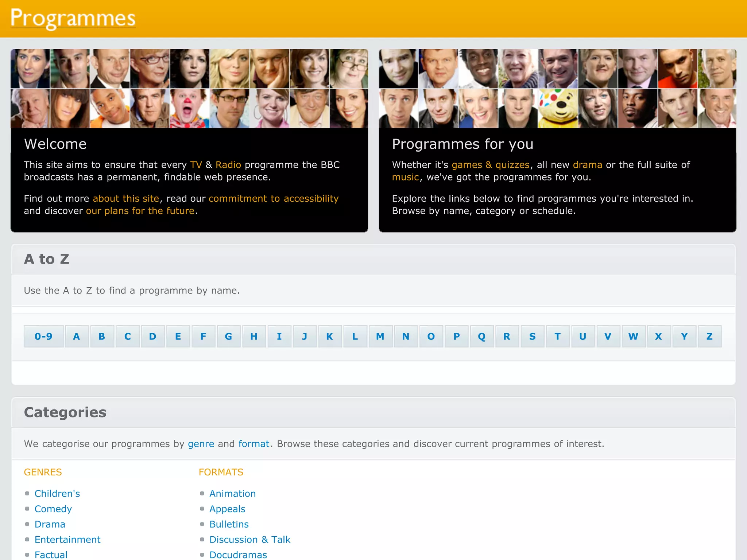Click the Pudsey bear thumbnail
The height and width of the screenshot is (560, 747).
click(558, 108)
